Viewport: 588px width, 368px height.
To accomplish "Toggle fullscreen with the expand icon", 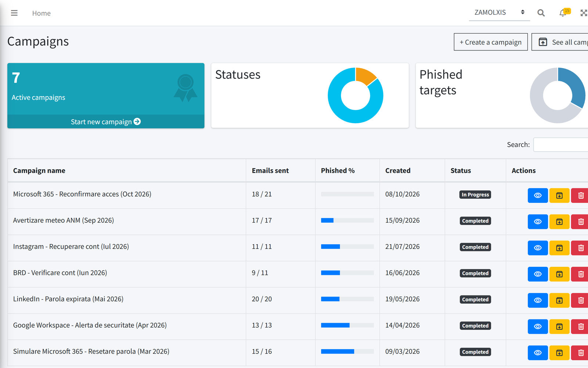I will 584,13.
